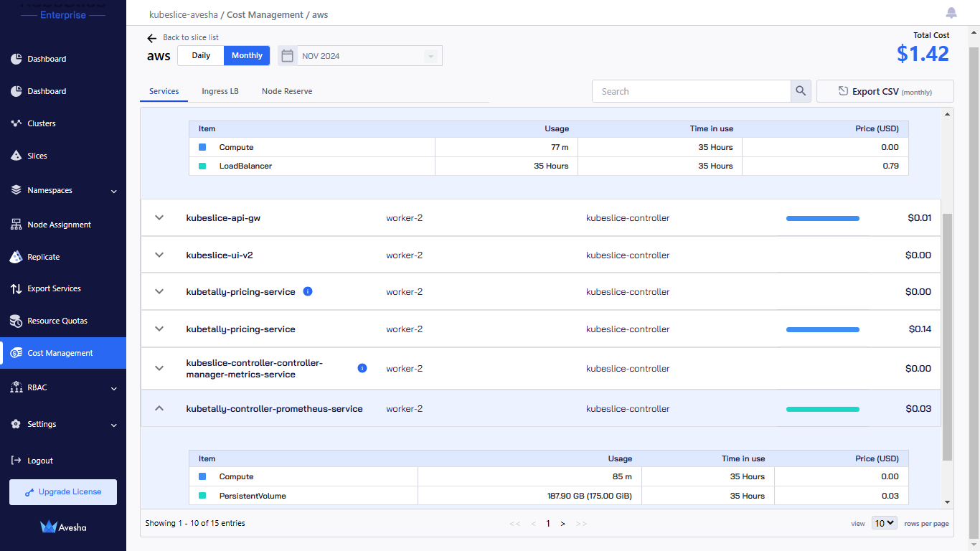
Task: Click the Enterprise label at sidebar top
Action: (63, 15)
